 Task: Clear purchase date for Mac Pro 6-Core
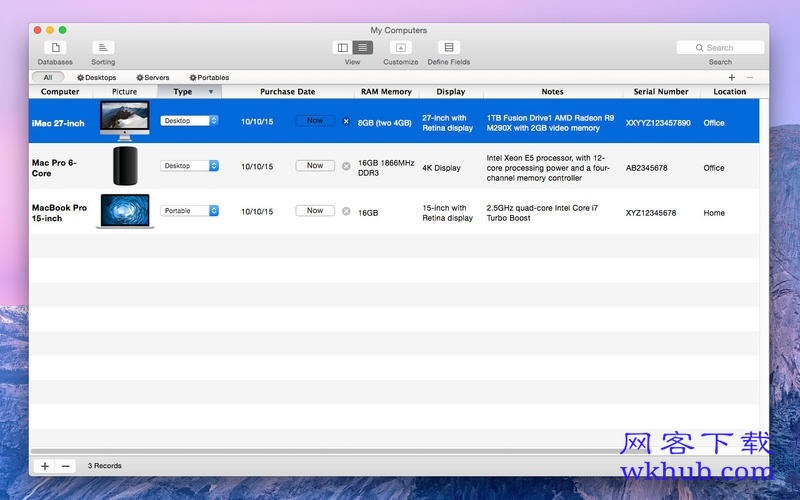pos(346,166)
